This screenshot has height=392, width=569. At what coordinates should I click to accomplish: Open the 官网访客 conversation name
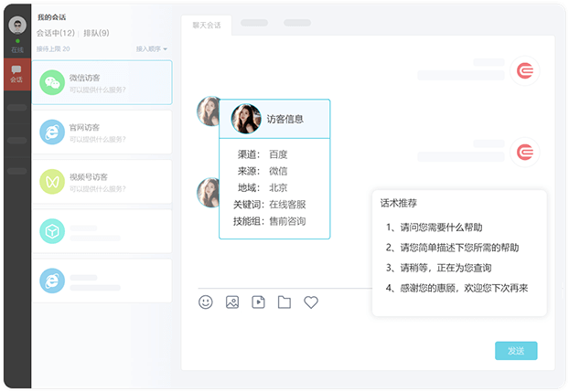click(84, 127)
